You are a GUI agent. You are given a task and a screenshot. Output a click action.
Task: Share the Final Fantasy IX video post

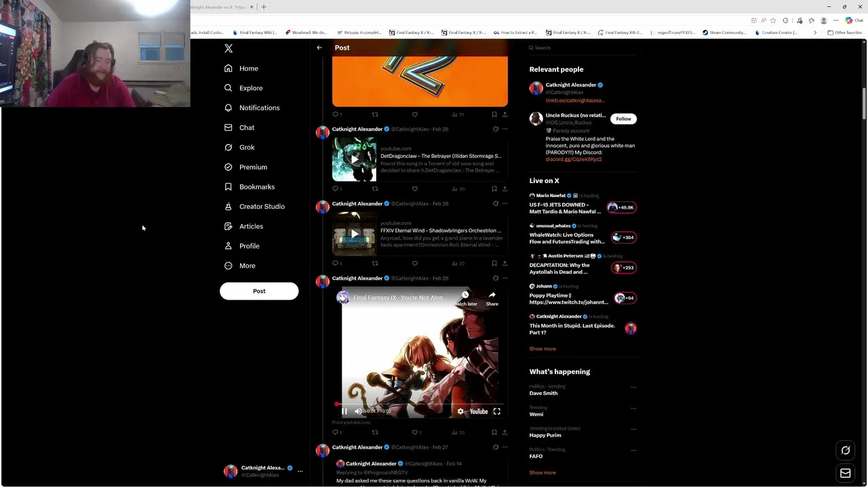505,432
